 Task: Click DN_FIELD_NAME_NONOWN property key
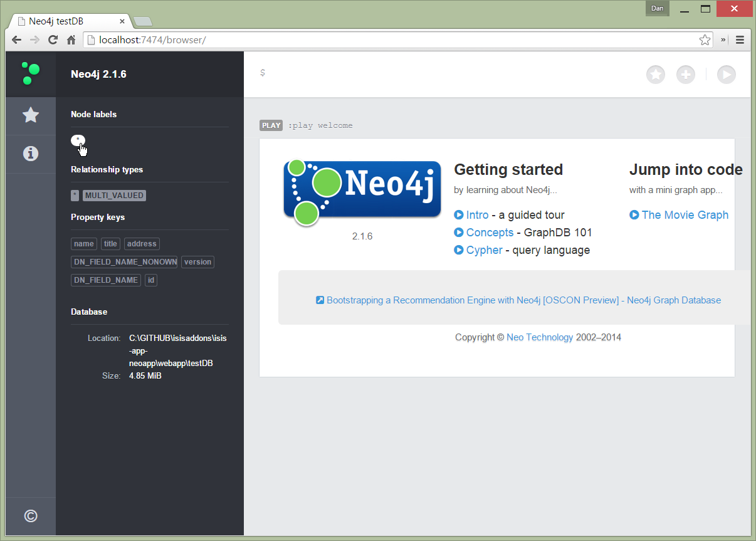[x=124, y=262]
